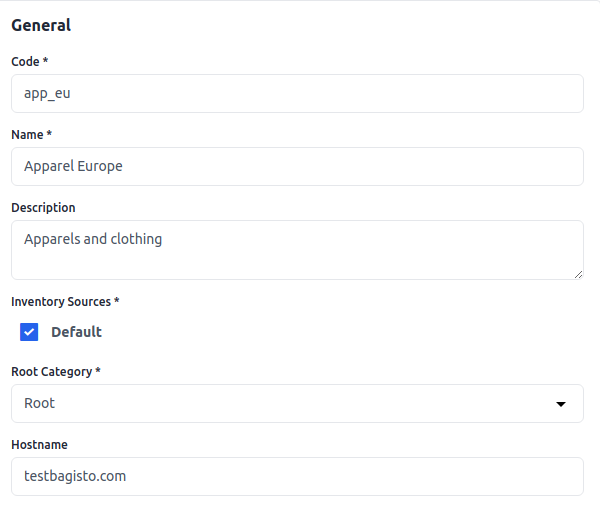Click the Name field label

click(x=31, y=135)
